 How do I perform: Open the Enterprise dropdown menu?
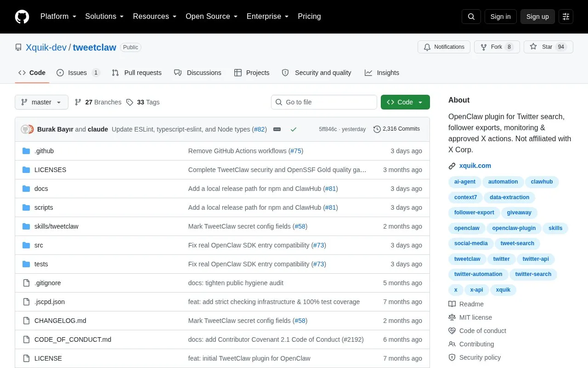point(268,17)
